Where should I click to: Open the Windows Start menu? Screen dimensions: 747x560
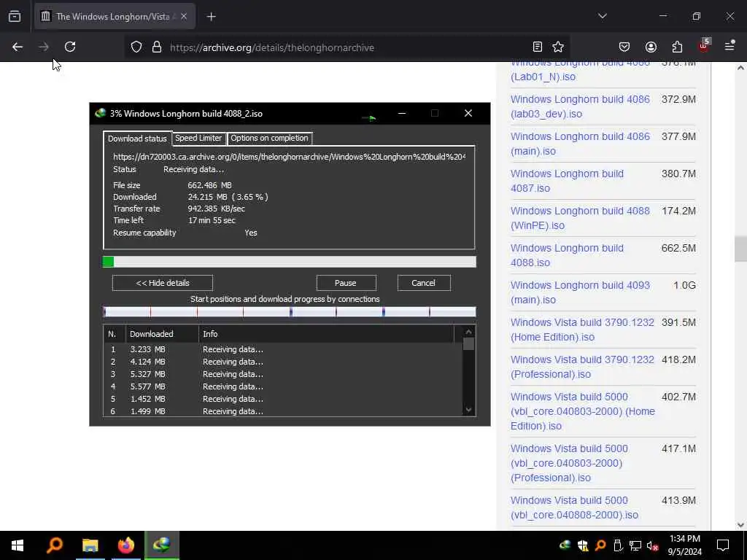pyautogui.click(x=18, y=545)
